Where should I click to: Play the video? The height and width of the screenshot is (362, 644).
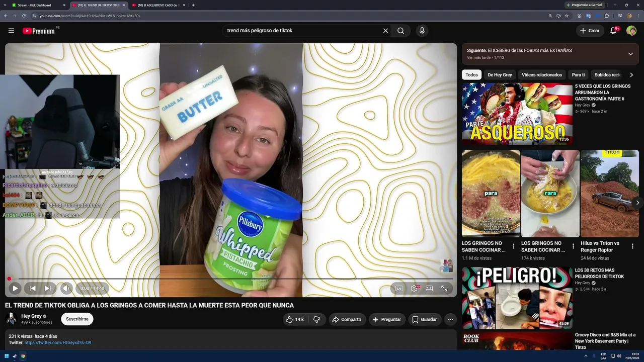(15, 288)
